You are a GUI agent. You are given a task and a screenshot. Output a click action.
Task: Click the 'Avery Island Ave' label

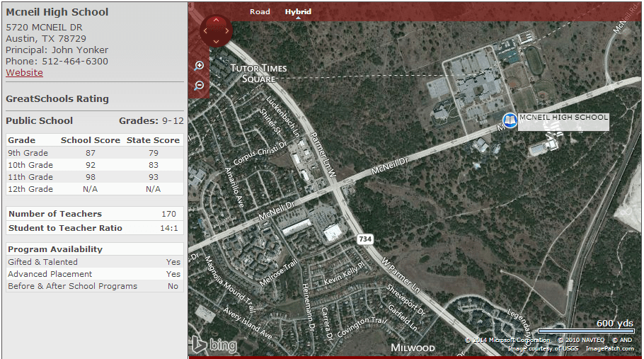click(248, 324)
